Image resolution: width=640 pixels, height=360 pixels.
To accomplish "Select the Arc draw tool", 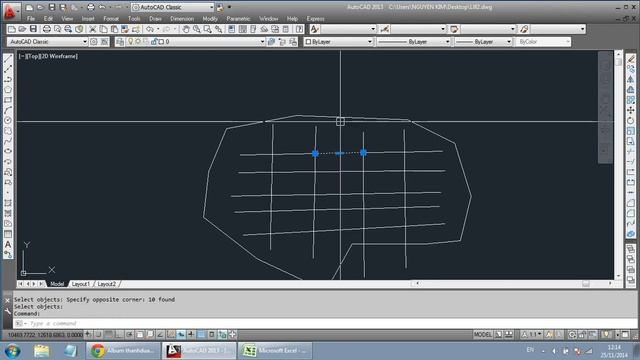I will (8, 110).
